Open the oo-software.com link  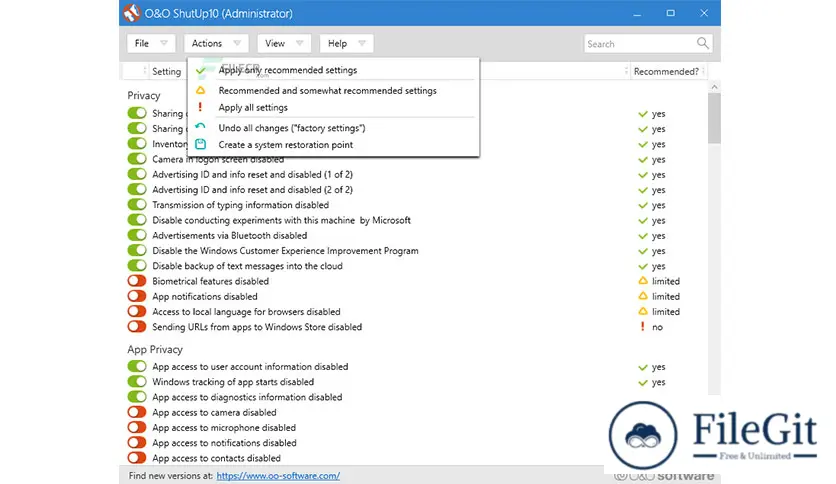point(278,475)
